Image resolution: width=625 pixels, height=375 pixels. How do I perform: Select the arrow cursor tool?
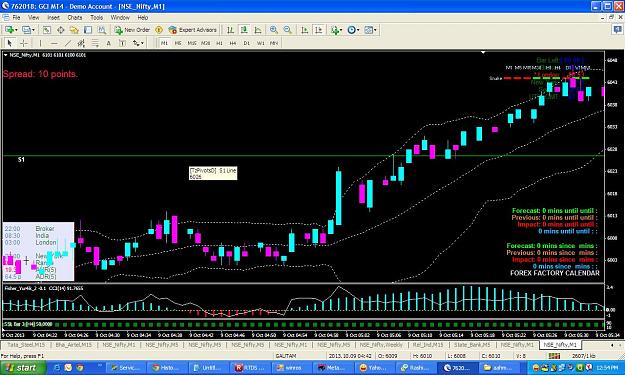point(10,43)
